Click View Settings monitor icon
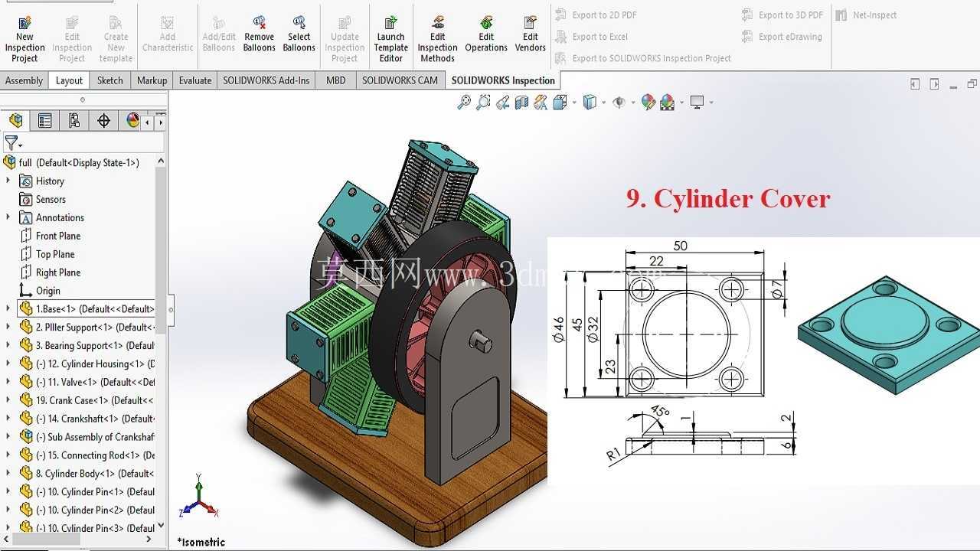980x551 pixels. (697, 102)
